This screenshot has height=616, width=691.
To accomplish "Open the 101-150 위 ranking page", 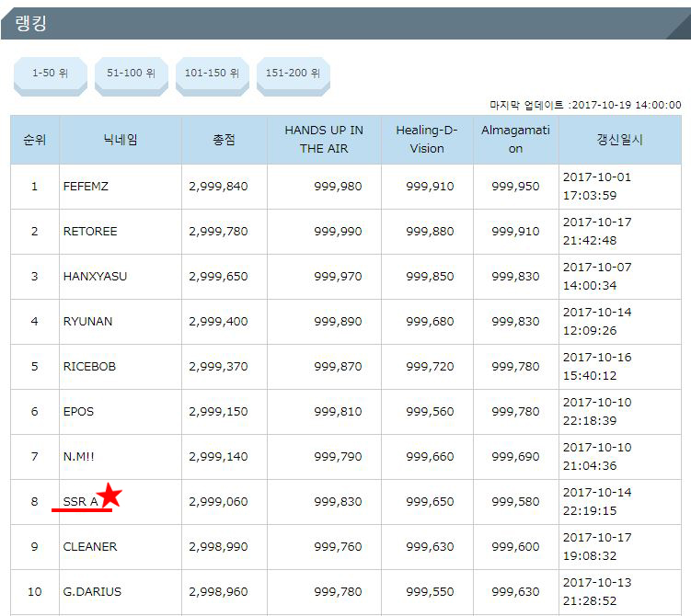I will [213, 75].
